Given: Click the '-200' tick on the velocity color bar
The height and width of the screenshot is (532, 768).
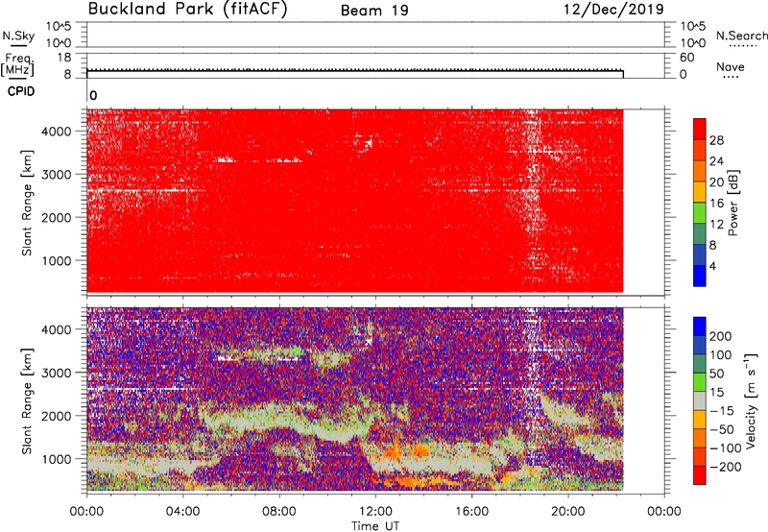Looking at the screenshot, I should coord(724,467).
